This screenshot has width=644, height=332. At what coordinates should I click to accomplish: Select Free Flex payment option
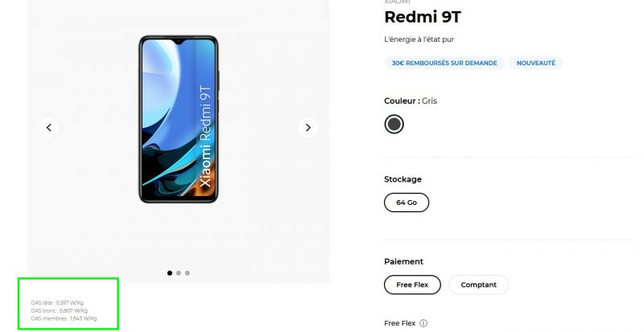click(411, 285)
